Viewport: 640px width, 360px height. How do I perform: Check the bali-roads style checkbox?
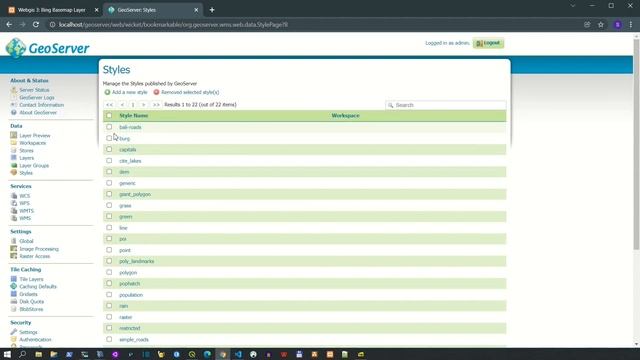pos(109,127)
